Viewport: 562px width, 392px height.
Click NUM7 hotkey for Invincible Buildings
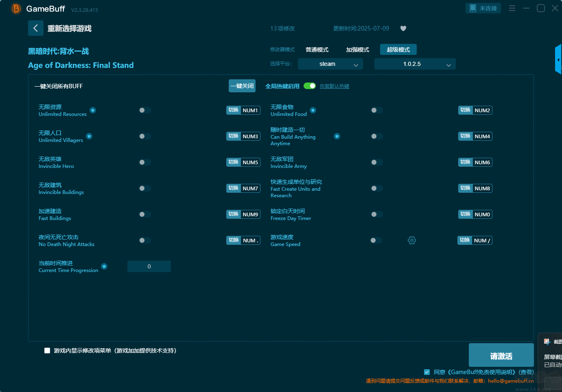click(243, 188)
